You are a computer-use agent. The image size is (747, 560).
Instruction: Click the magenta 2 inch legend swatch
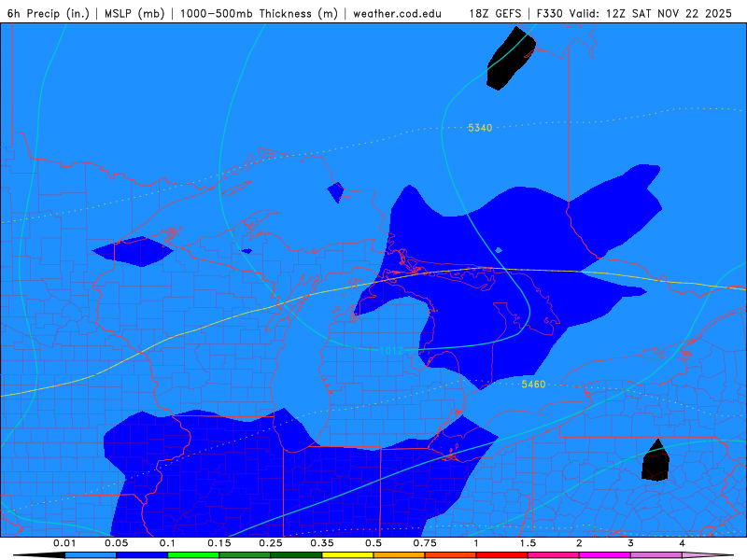(605, 555)
